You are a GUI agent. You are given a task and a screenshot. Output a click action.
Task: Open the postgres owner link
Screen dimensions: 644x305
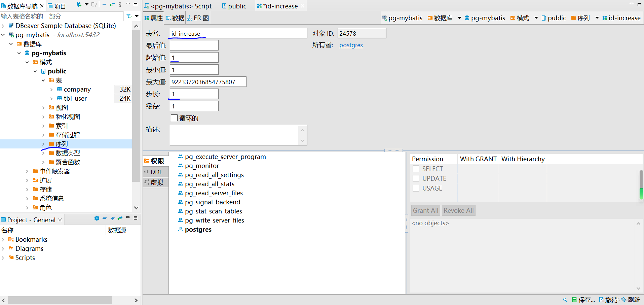[x=351, y=45]
